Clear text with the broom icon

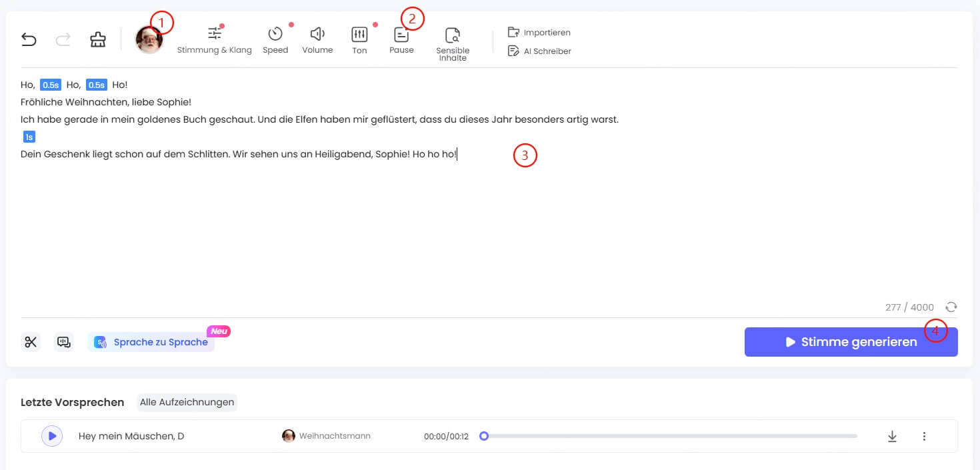(98, 40)
